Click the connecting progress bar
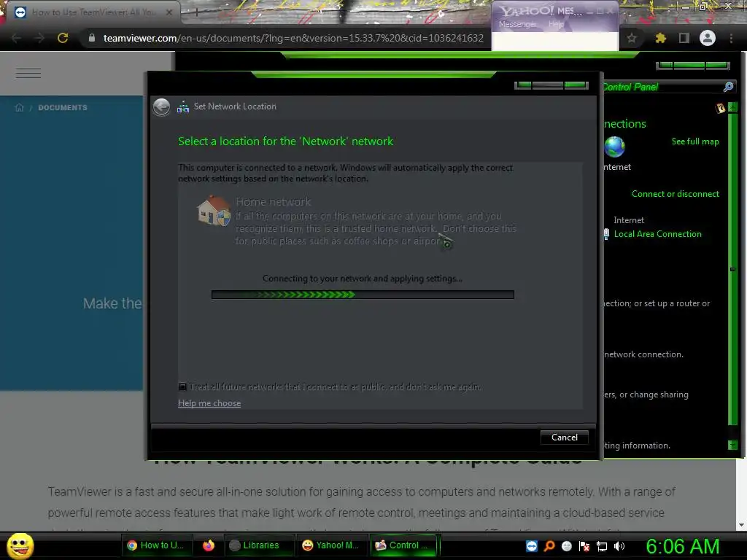Screen dimensions: 747x560 click(363, 295)
